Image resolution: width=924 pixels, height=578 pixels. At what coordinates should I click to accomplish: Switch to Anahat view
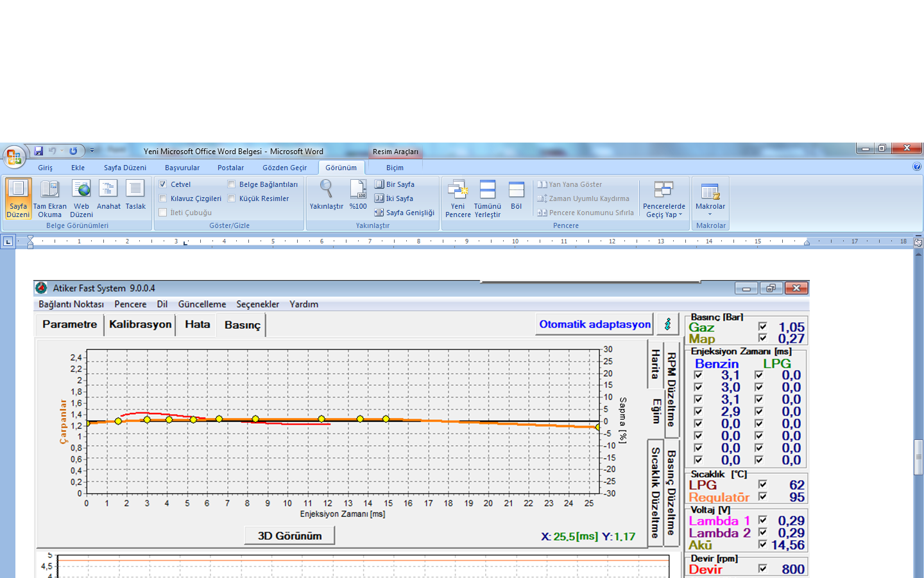(108, 195)
